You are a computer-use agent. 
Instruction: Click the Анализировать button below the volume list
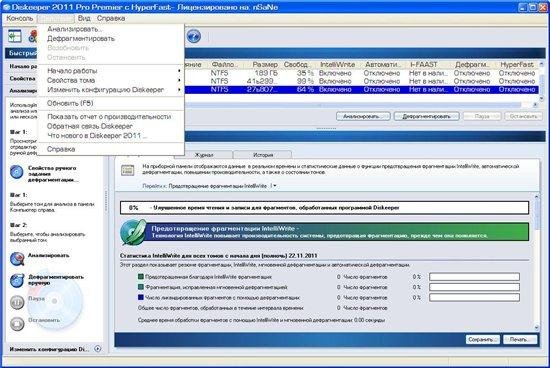click(363, 116)
